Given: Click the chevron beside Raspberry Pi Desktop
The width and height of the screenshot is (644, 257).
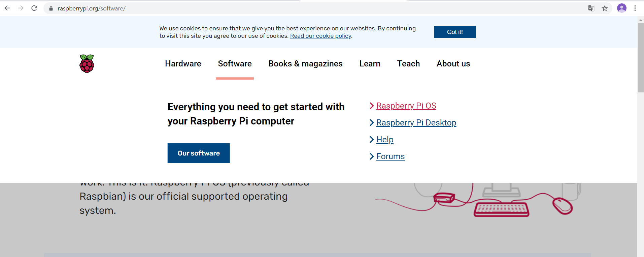Looking at the screenshot, I should click(x=372, y=122).
